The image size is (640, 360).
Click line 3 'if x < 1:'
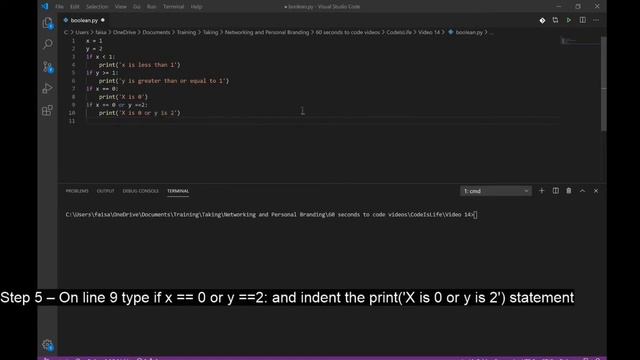(100, 57)
